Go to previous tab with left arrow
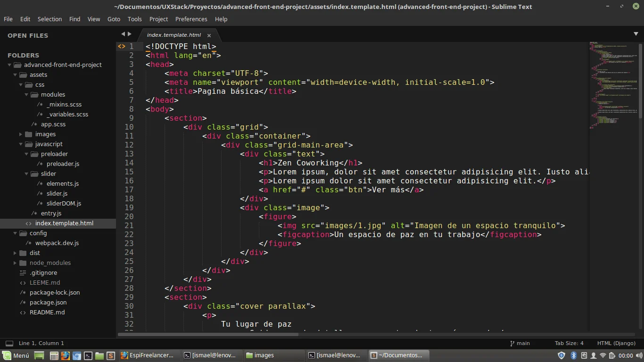644x362 pixels. [x=123, y=34]
